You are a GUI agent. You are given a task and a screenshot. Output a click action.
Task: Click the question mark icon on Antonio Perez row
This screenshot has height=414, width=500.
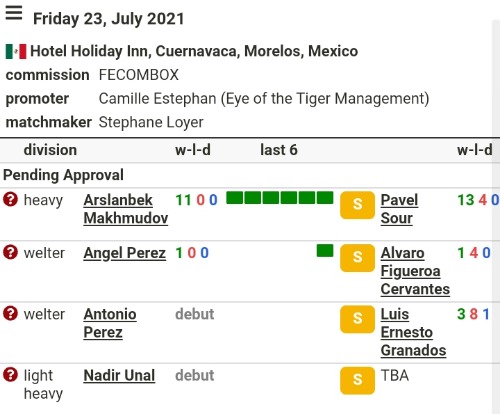[x=10, y=313]
